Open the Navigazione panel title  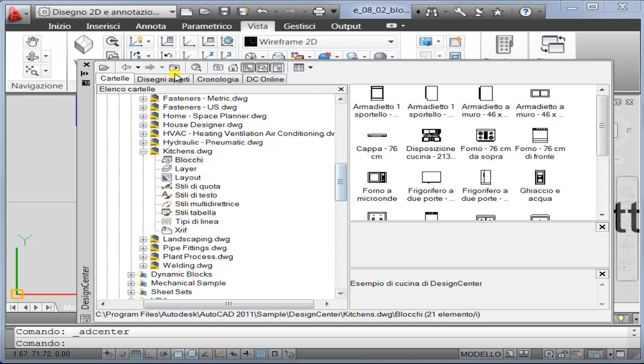37,86
